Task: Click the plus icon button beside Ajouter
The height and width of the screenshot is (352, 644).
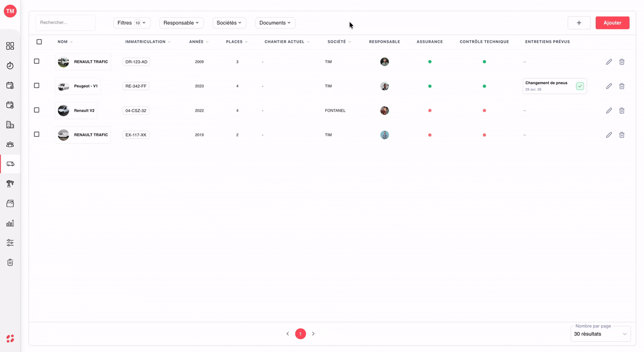Action: pos(579,23)
